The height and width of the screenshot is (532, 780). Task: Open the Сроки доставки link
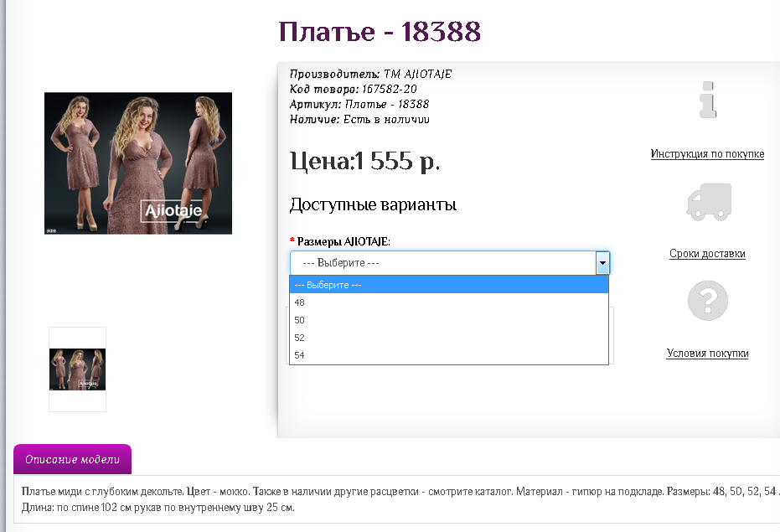(x=707, y=253)
